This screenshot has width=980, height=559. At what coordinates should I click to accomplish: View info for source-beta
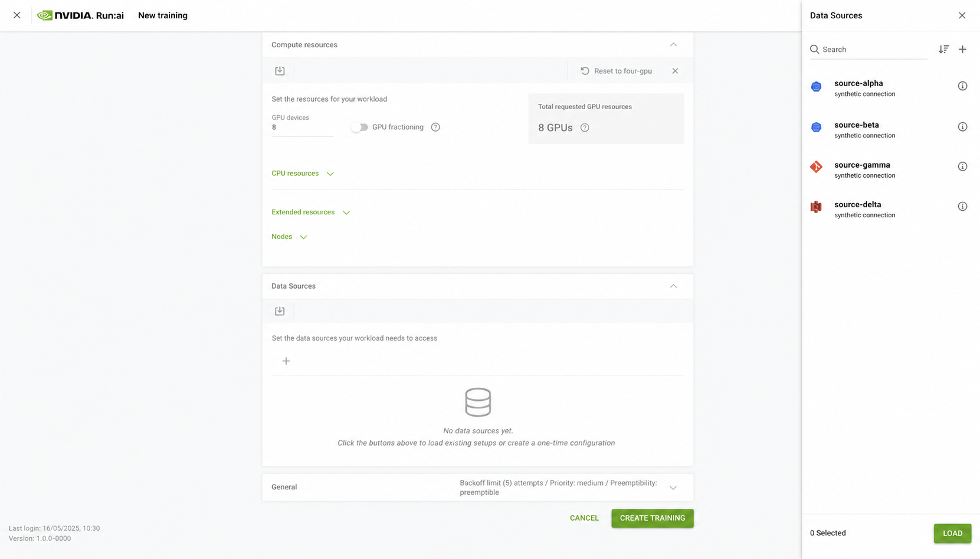pyautogui.click(x=962, y=127)
